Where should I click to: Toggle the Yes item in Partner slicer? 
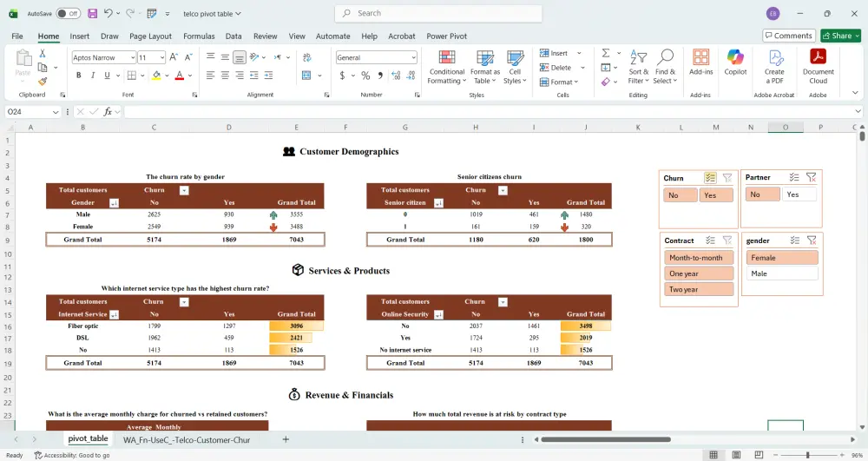click(799, 194)
